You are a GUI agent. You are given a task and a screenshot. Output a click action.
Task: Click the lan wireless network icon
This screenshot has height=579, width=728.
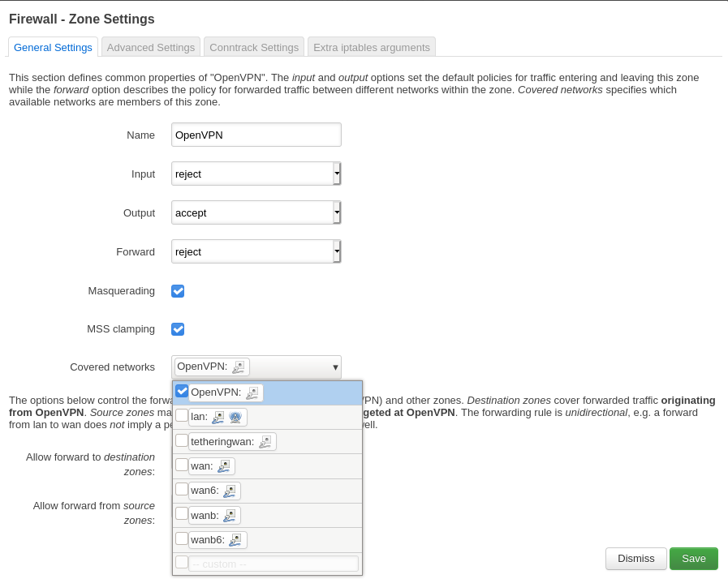pos(235,417)
